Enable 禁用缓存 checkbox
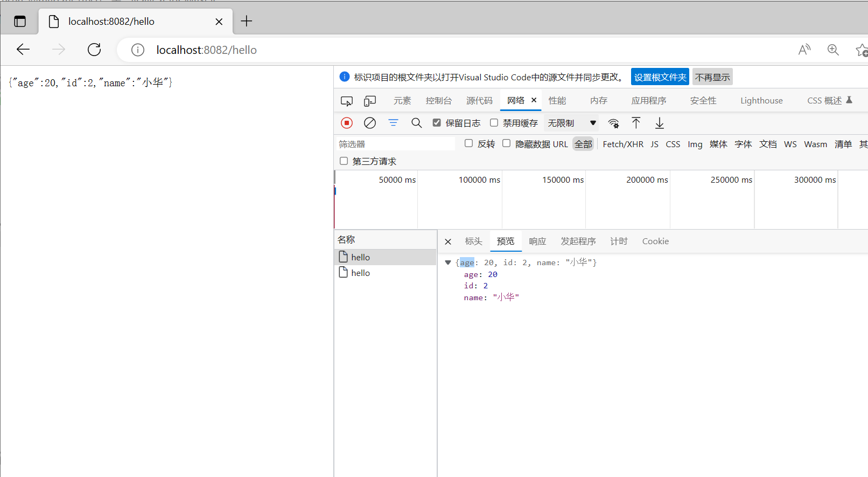The width and height of the screenshot is (868, 477). (x=494, y=122)
